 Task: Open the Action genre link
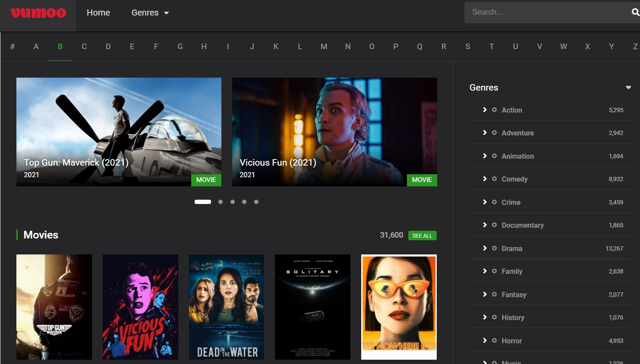click(x=512, y=110)
